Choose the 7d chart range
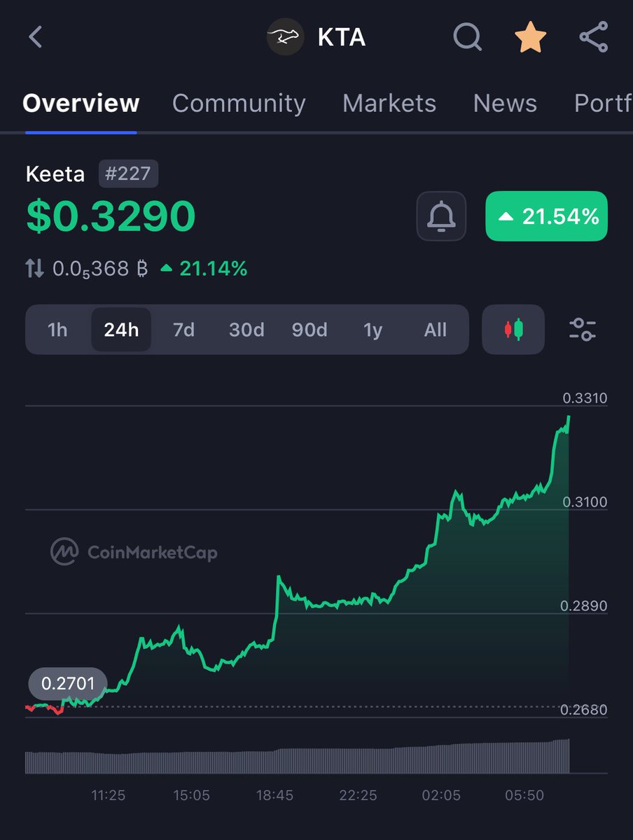The height and width of the screenshot is (840, 633). pos(183,329)
